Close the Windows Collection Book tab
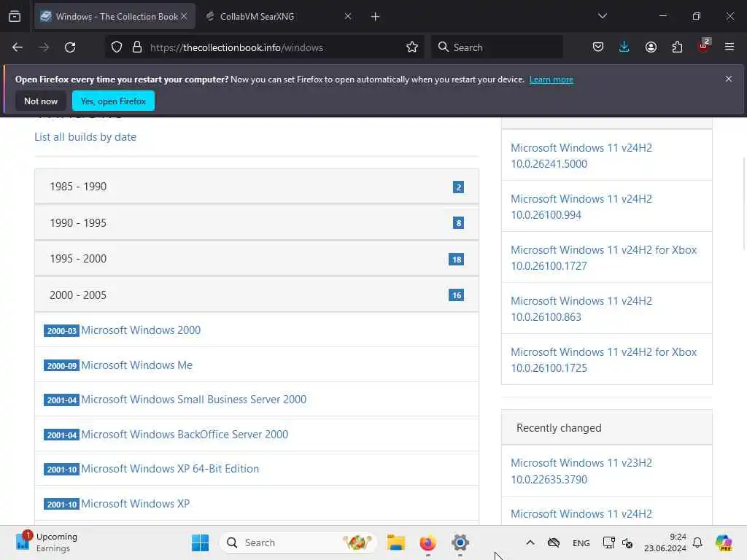This screenshot has height=560, width=747. tap(184, 17)
